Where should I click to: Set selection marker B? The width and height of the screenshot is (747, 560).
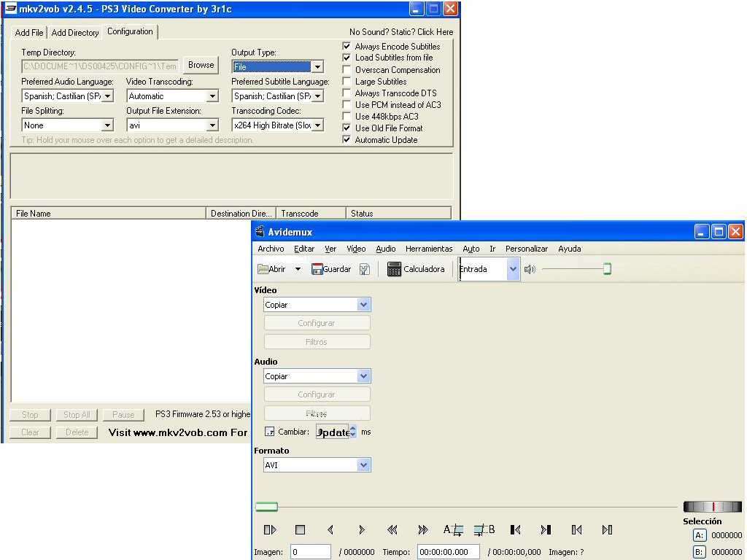click(x=484, y=529)
